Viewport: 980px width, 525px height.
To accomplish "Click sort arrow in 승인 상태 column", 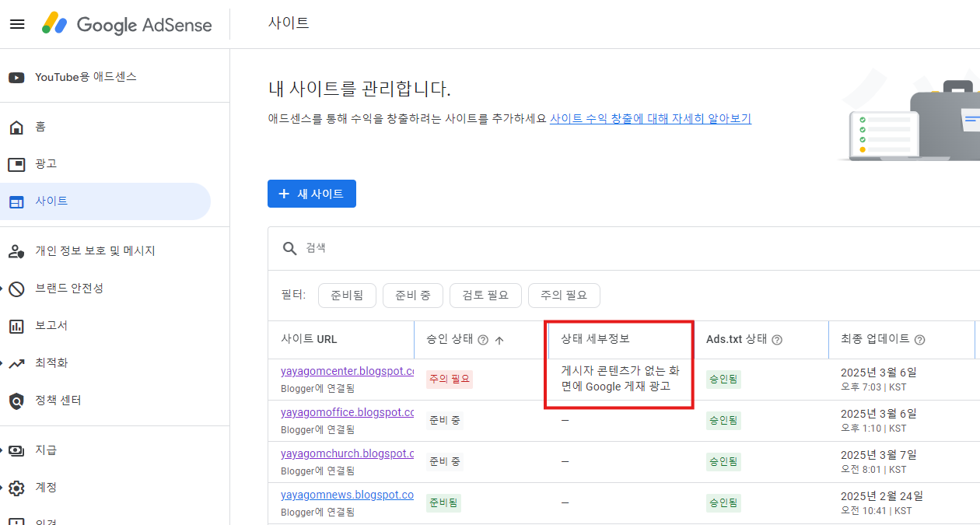I will click(499, 340).
